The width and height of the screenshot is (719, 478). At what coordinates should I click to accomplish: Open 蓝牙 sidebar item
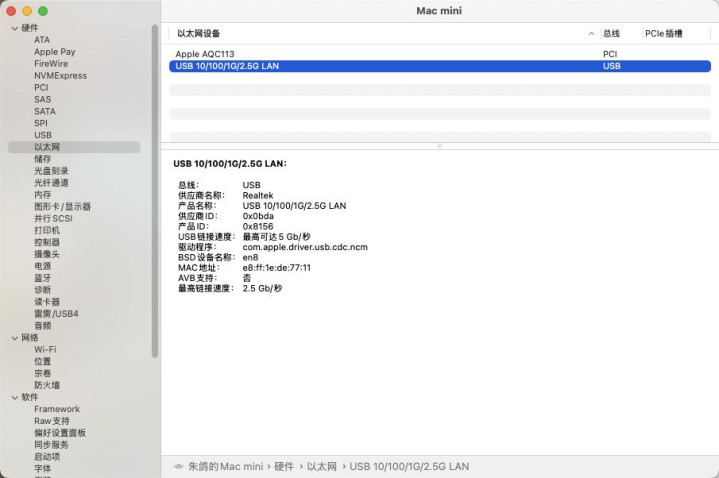tap(42, 278)
